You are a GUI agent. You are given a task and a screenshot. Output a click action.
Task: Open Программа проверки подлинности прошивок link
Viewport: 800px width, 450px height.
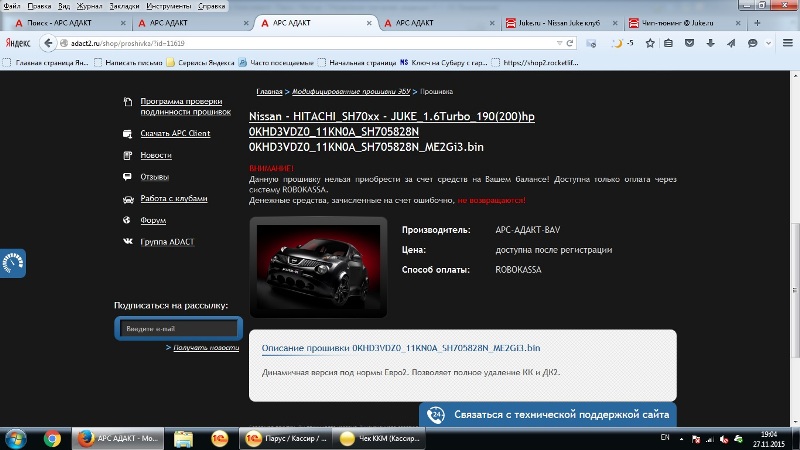pyautogui.click(x=186, y=107)
